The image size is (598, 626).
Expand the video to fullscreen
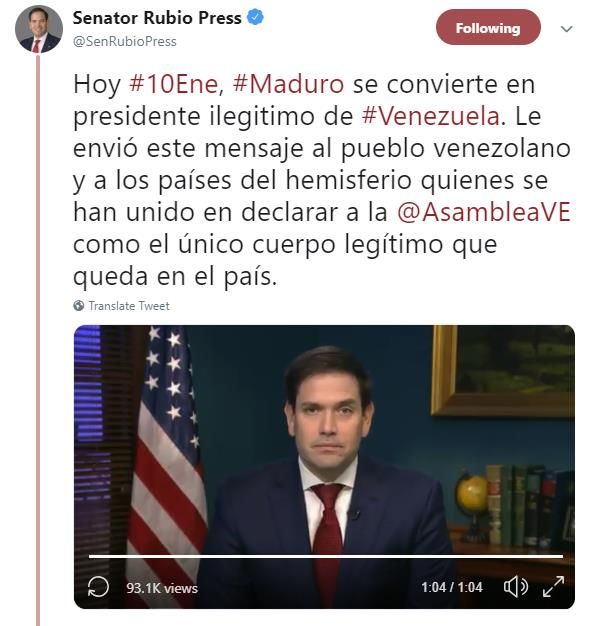tap(554, 586)
